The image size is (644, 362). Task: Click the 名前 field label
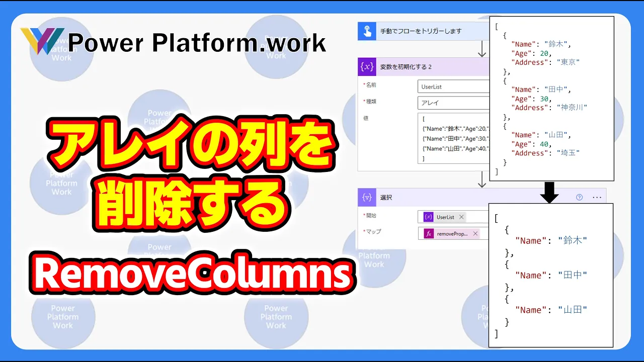click(370, 85)
